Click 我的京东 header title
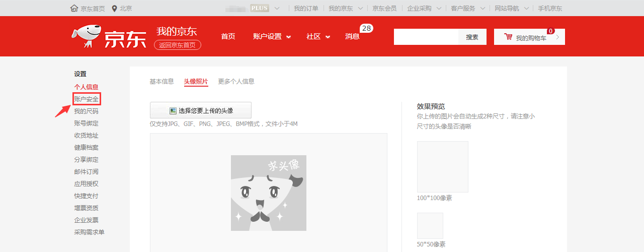 point(176,31)
